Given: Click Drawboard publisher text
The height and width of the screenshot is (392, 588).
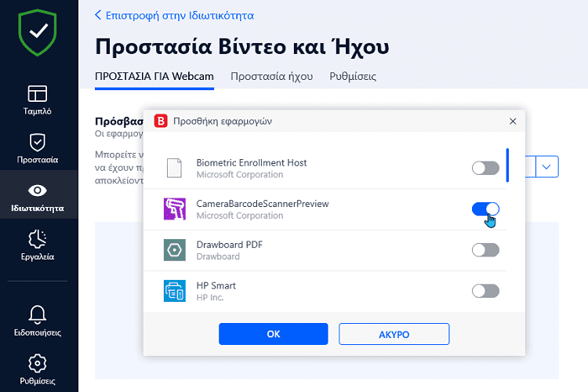Looking at the screenshot, I should (218, 256).
